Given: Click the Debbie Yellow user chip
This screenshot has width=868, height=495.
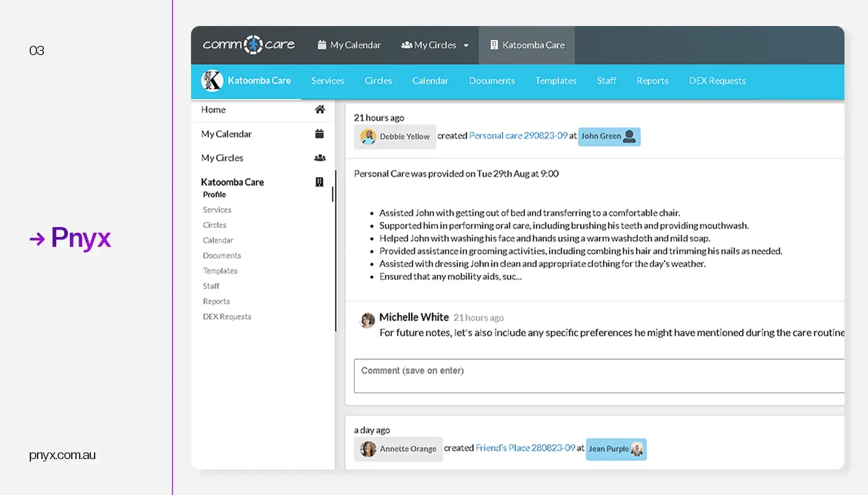Looking at the screenshot, I should [395, 137].
